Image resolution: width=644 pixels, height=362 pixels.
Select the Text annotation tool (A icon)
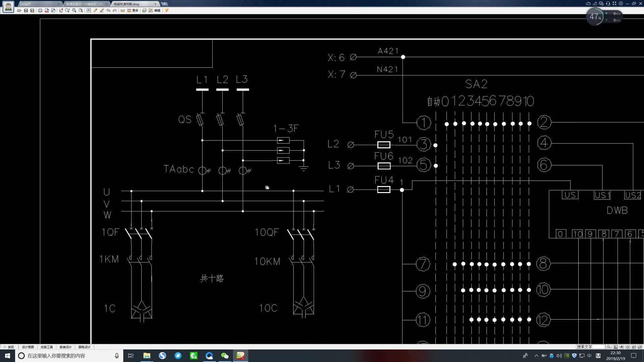click(89, 10)
